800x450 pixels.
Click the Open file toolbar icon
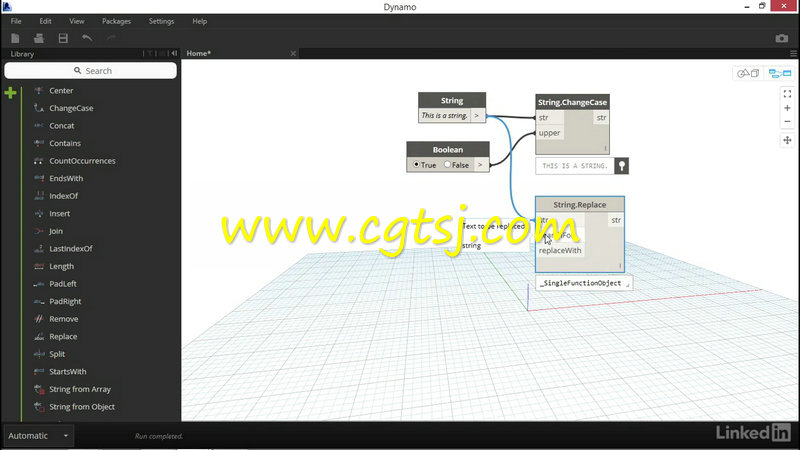(39, 38)
